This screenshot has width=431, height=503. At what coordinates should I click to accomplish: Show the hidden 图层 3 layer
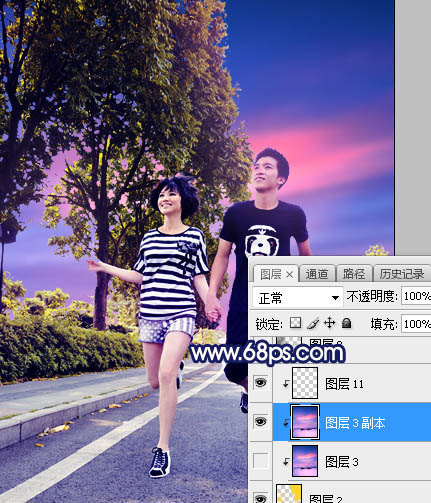point(260,461)
